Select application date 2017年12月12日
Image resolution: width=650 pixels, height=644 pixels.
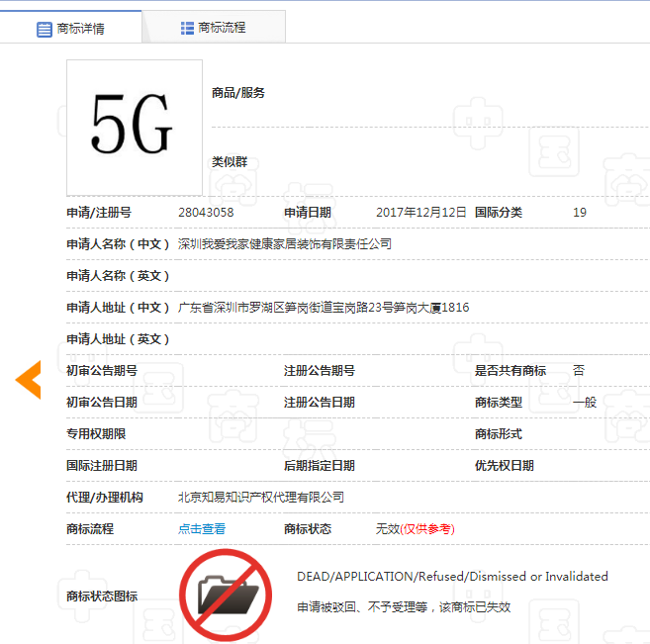click(420, 213)
